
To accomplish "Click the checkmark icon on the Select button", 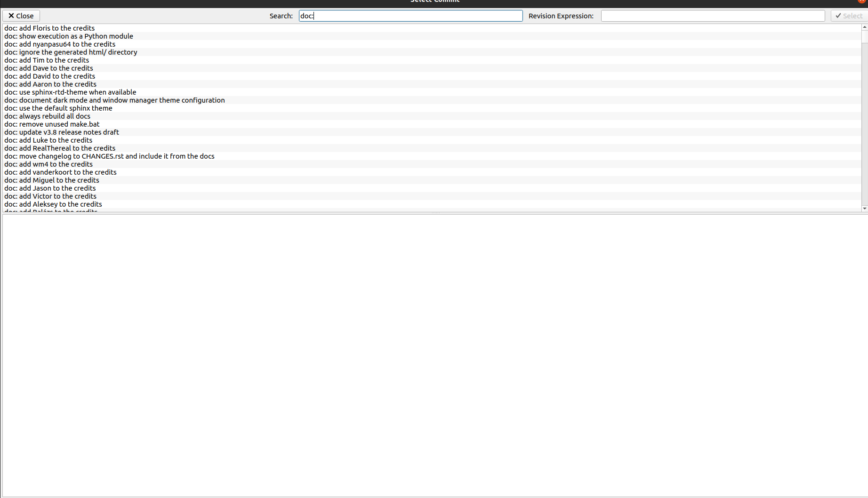I will click(837, 16).
